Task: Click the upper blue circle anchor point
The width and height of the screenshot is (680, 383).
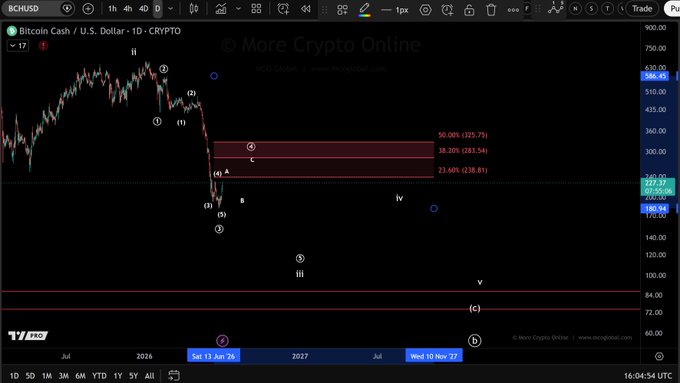Action: [214, 76]
